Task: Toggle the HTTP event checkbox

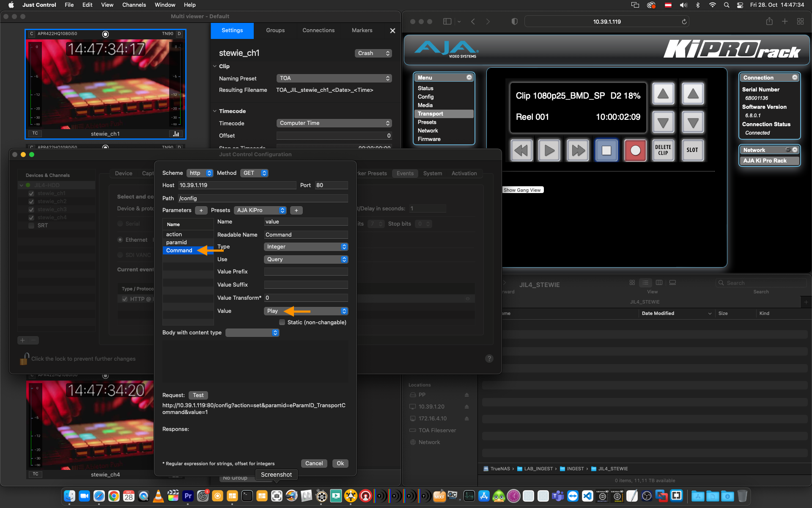Action: click(x=125, y=299)
